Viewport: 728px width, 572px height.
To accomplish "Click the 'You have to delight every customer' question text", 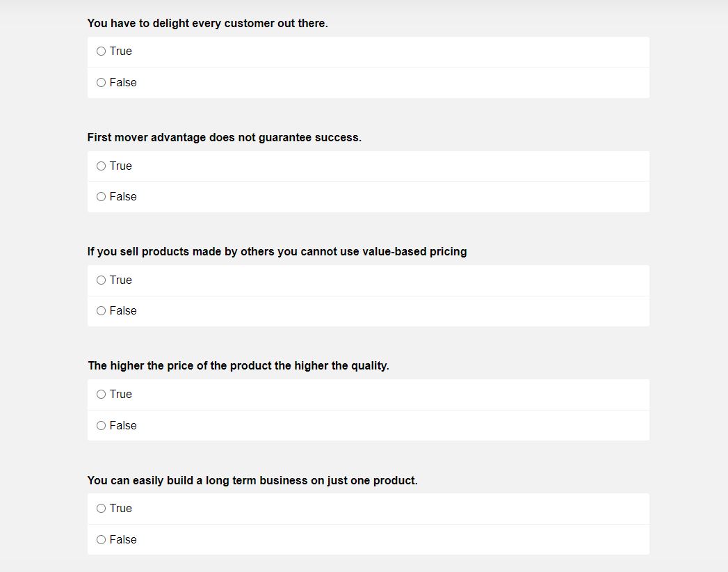I will (x=207, y=24).
